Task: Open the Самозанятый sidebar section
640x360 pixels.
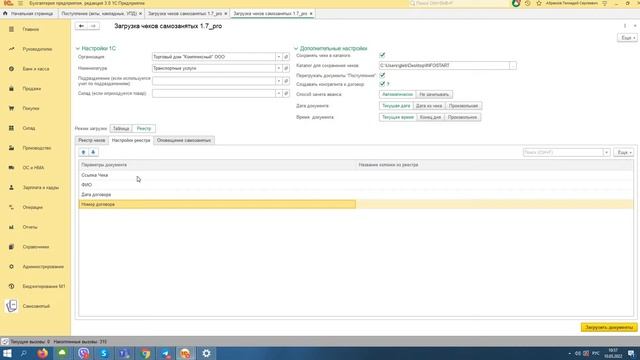Action: point(36,306)
